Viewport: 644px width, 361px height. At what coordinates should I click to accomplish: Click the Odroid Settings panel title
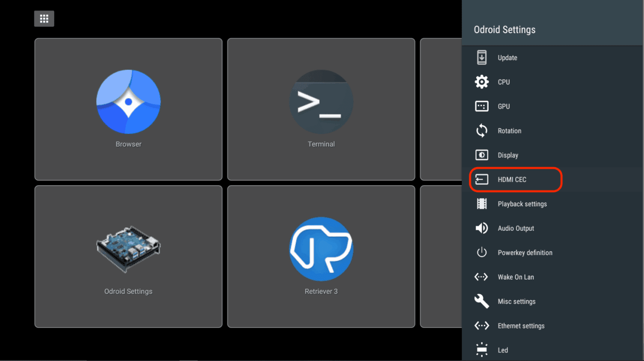pyautogui.click(x=504, y=30)
